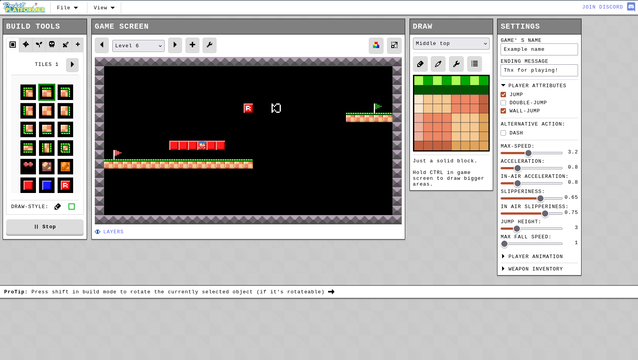Select the red R block tile
The height and width of the screenshot is (360, 638).
(x=65, y=185)
